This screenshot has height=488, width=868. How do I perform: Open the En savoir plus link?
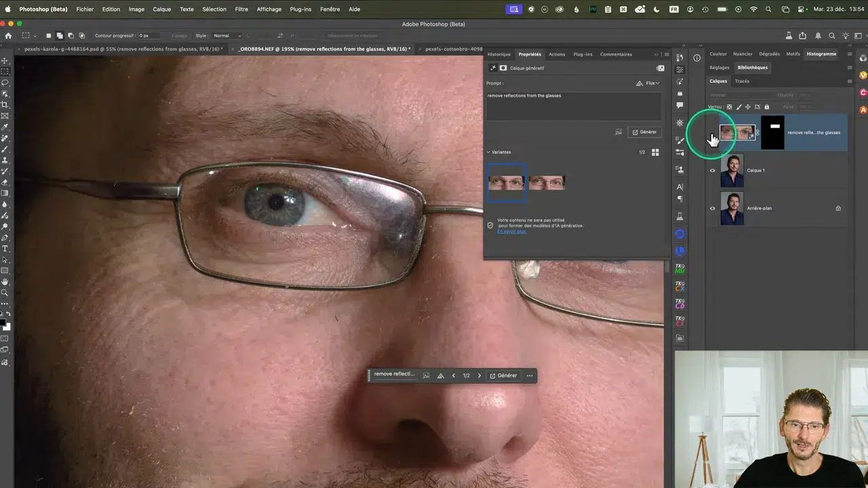(x=511, y=231)
